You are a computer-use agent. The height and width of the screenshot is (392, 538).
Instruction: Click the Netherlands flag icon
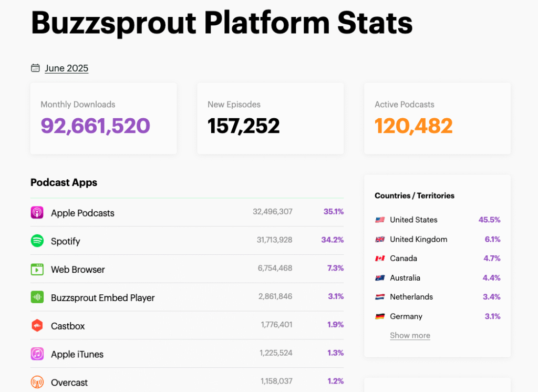coord(380,297)
